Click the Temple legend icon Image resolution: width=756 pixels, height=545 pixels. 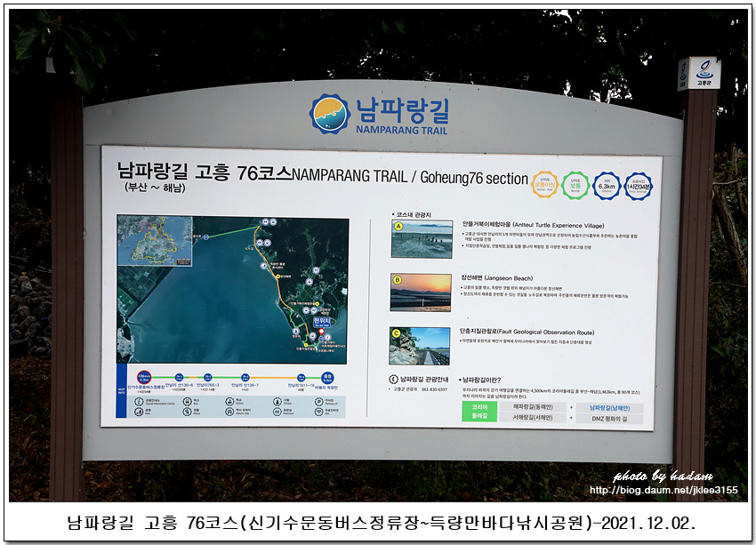(x=277, y=402)
